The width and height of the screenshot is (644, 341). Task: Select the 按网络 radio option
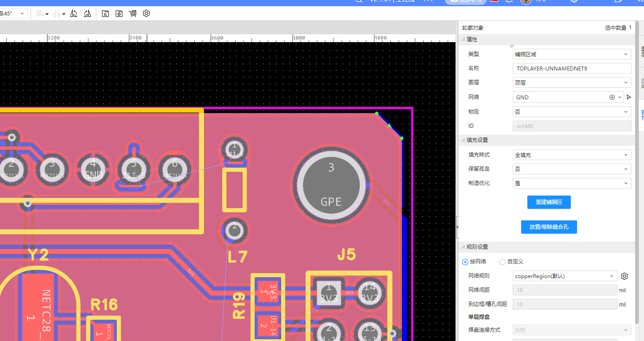[465, 262]
